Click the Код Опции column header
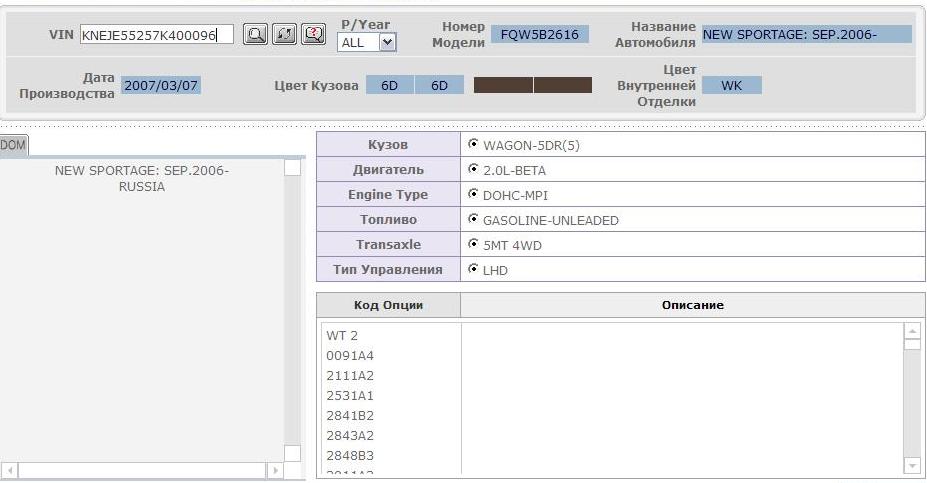The width and height of the screenshot is (927, 483). coord(388,305)
